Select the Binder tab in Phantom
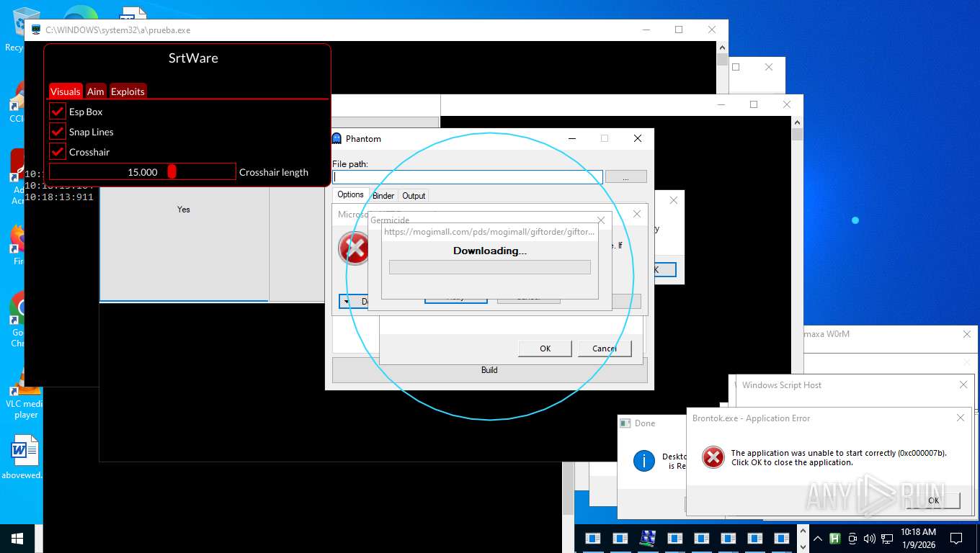980x553 pixels. pyautogui.click(x=383, y=196)
